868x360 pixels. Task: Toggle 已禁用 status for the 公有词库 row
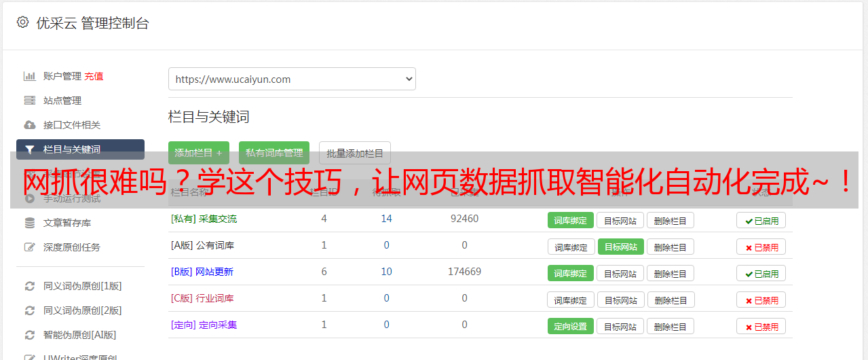click(761, 247)
